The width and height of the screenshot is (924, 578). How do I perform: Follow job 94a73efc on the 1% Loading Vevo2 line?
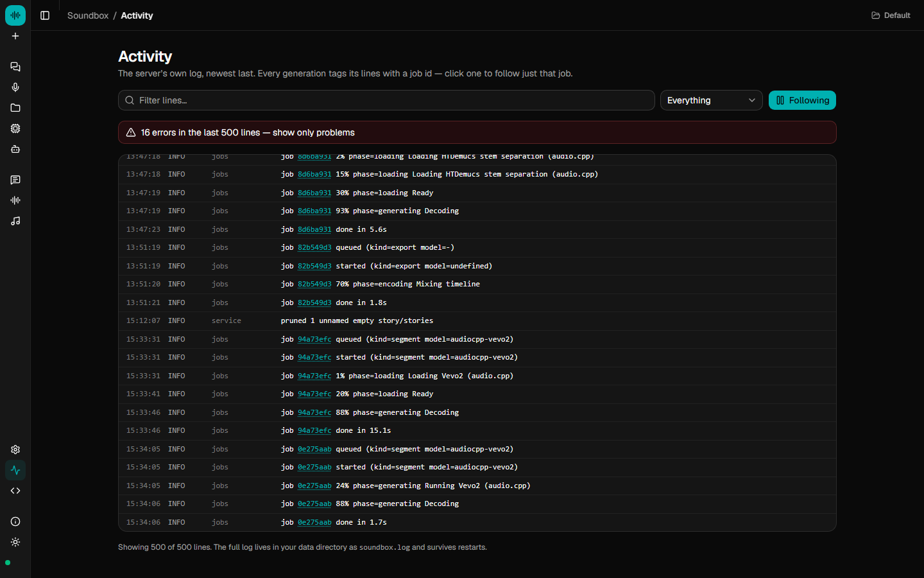[314, 376]
